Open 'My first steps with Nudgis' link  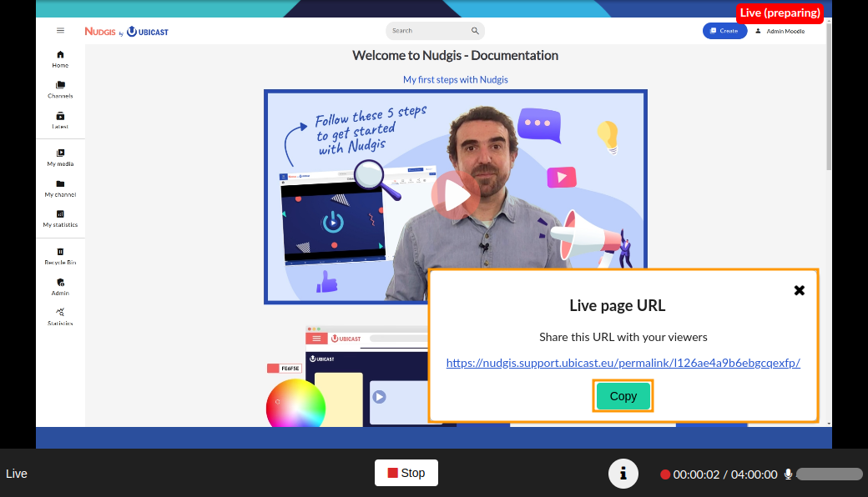click(x=456, y=79)
